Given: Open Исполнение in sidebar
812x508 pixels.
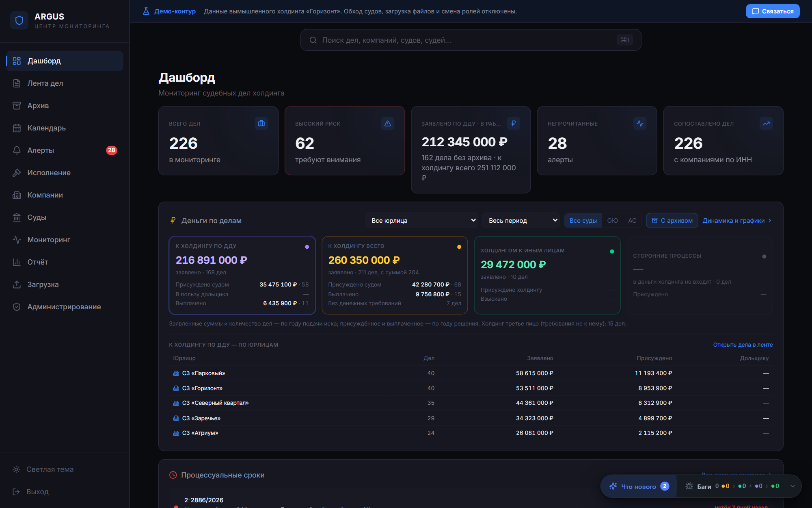Looking at the screenshot, I should coord(65,173).
